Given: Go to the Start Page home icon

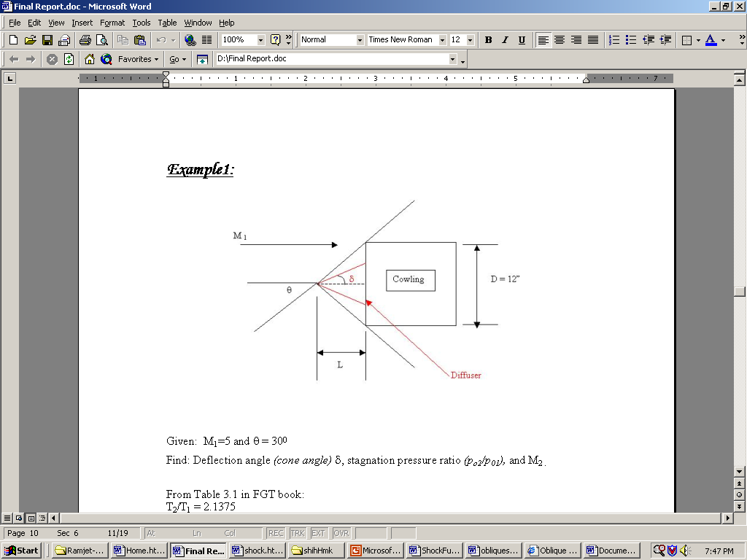Looking at the screenshot, I should 90,60.
